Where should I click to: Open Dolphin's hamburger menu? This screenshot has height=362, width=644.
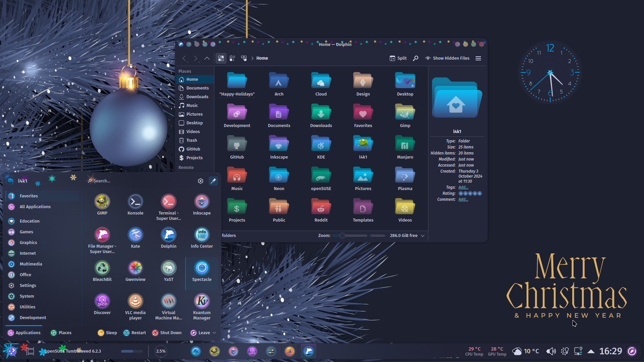point(478,58)
